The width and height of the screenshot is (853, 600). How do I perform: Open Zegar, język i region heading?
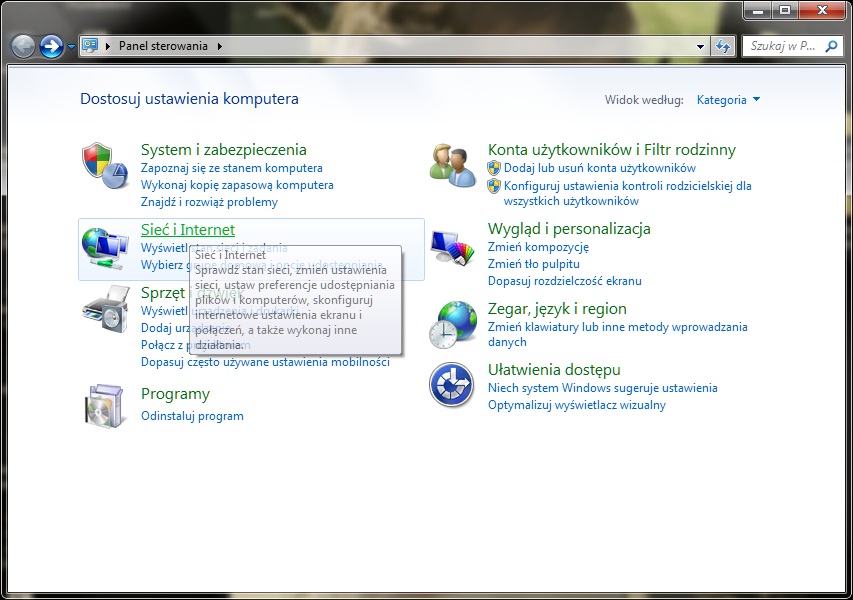tap(557, 309)
